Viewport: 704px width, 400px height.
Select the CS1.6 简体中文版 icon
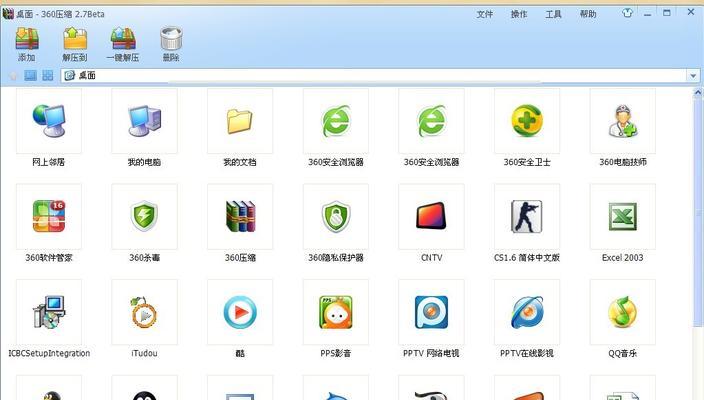(527, 216)
